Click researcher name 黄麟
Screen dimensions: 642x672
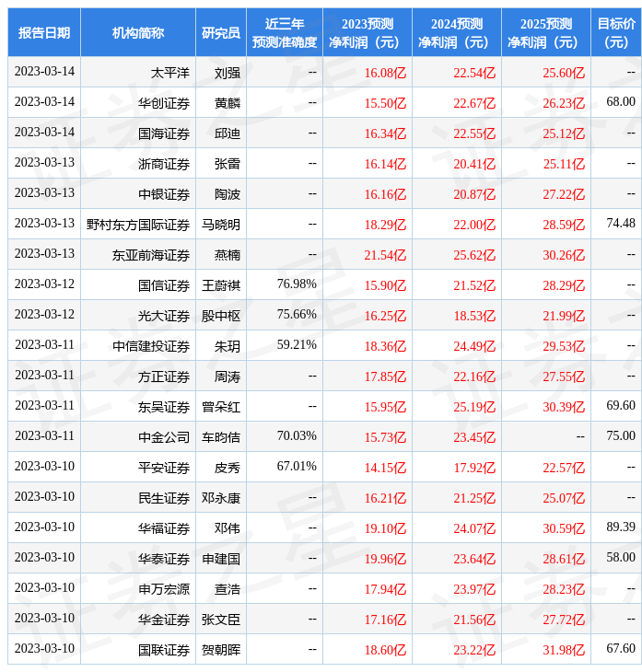228,103
